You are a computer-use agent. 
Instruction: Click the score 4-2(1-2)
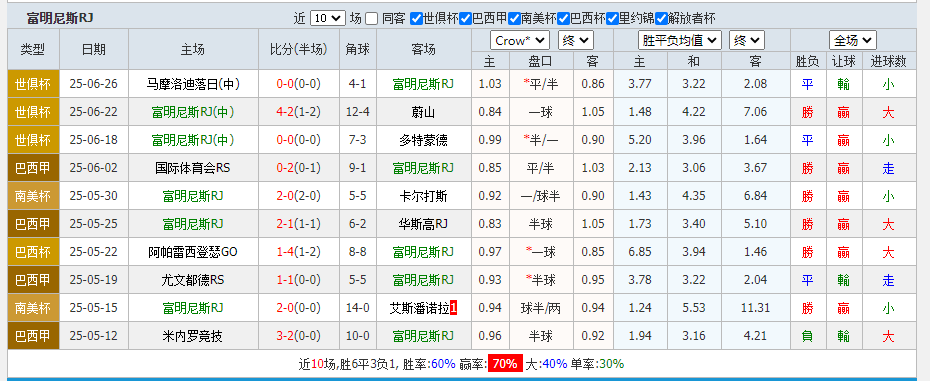[298, 112]
